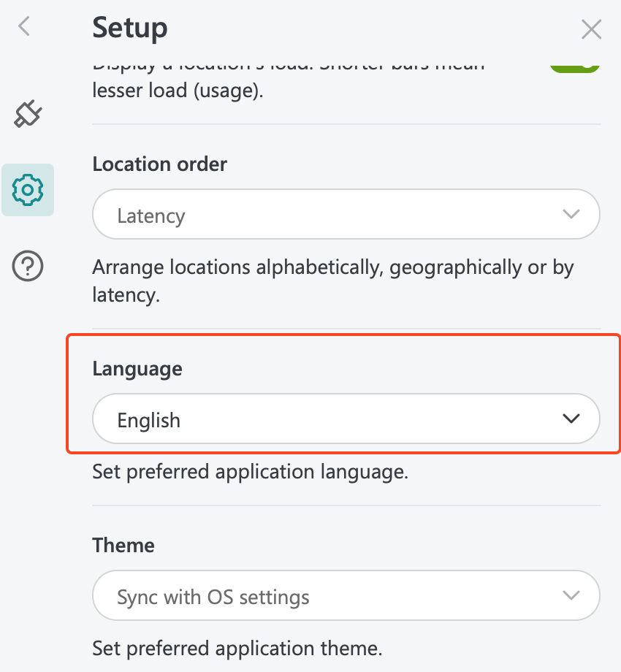Screen dimensions: 621x672
Task: Click the chevron beside Sync with OS settings
Action: 571,595
